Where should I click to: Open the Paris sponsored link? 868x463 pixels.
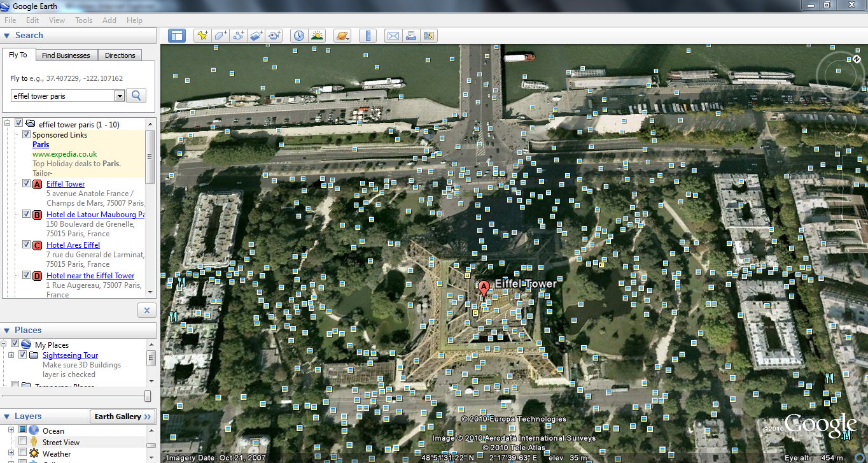point(41,145)
